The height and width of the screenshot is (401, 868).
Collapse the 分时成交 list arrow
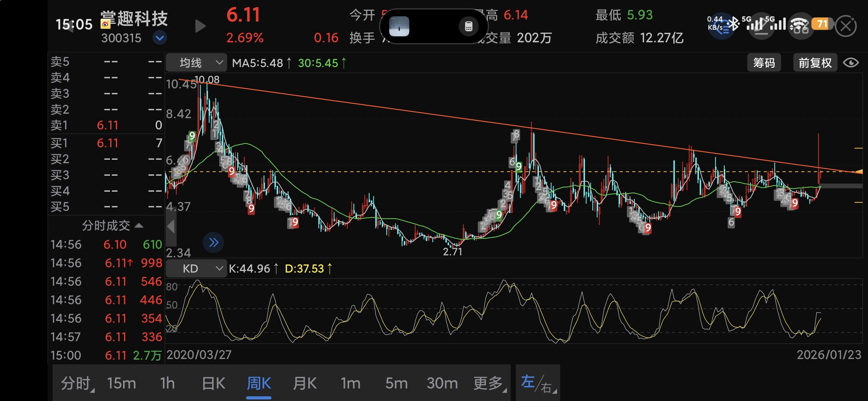tap(139, 225)
